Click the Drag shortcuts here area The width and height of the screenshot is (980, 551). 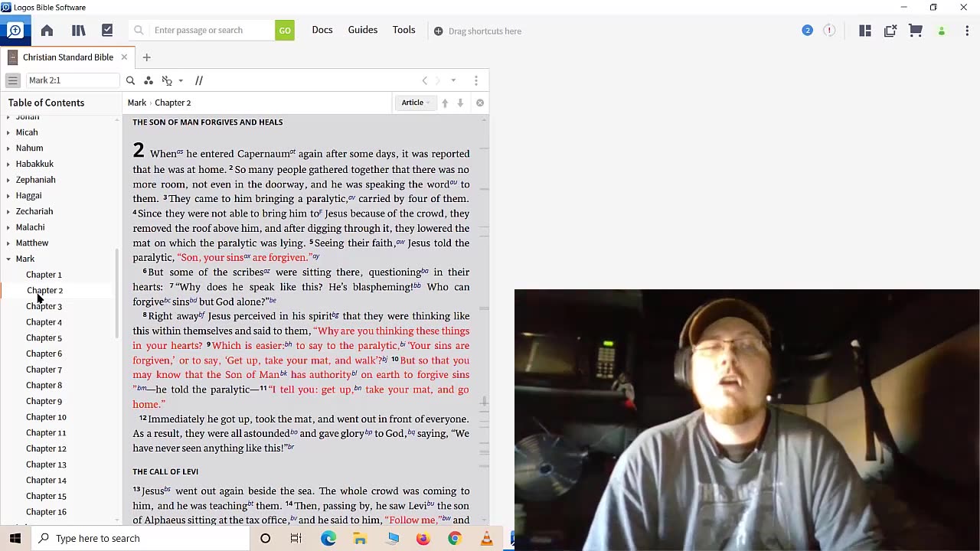(x=478, y=31)
